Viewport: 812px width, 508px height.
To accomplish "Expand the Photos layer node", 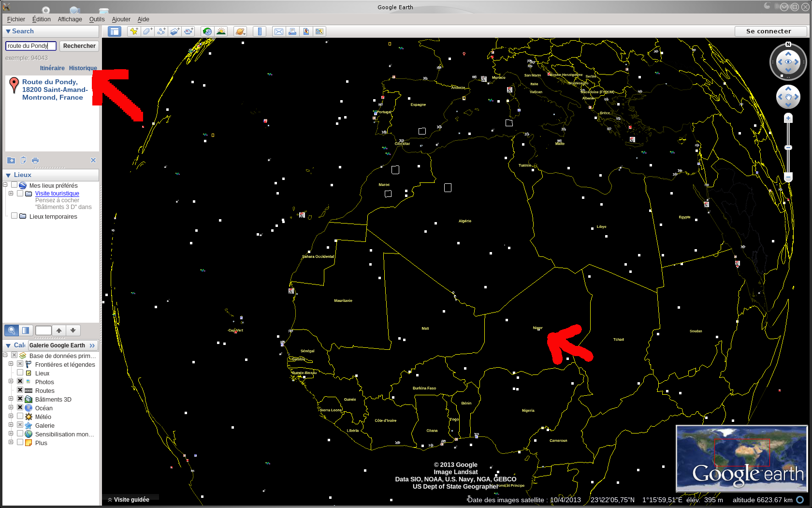I will click(11, 381).
